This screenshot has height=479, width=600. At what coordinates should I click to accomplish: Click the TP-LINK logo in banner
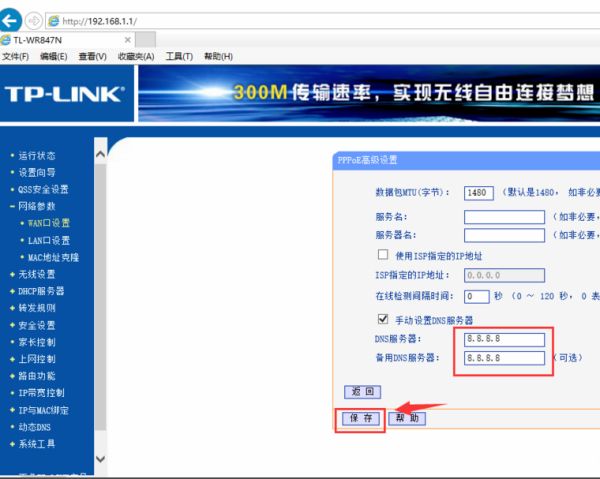tap(64, 94)
